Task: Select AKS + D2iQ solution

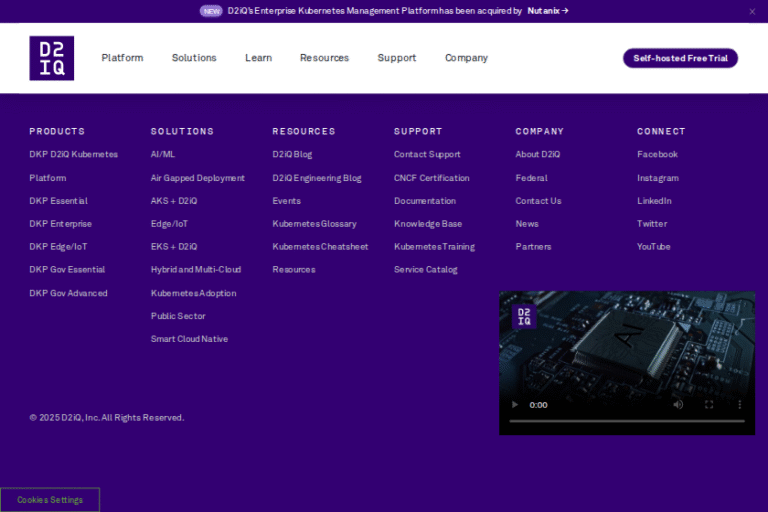Action: [x=174, y=201]
